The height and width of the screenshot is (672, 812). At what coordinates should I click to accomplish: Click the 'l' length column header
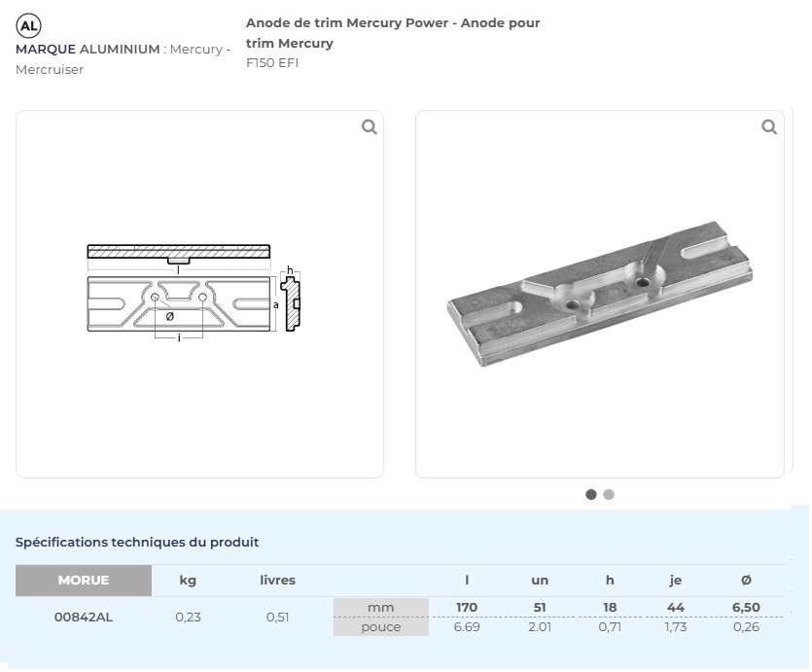coord(467,580)
